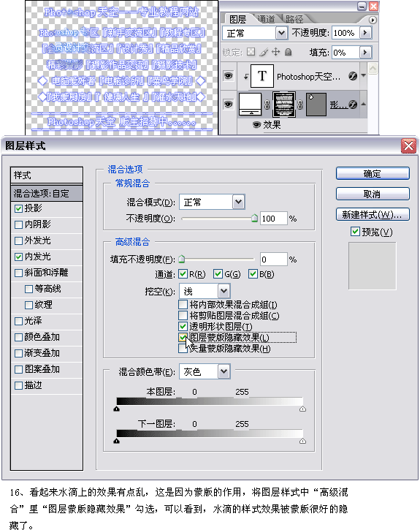Enable 矢量蒙版隐藏效果 checkbox
Image resolution: width=420 pixels, height=530 pixels.
pyautogui.click(x=183, y=349)
